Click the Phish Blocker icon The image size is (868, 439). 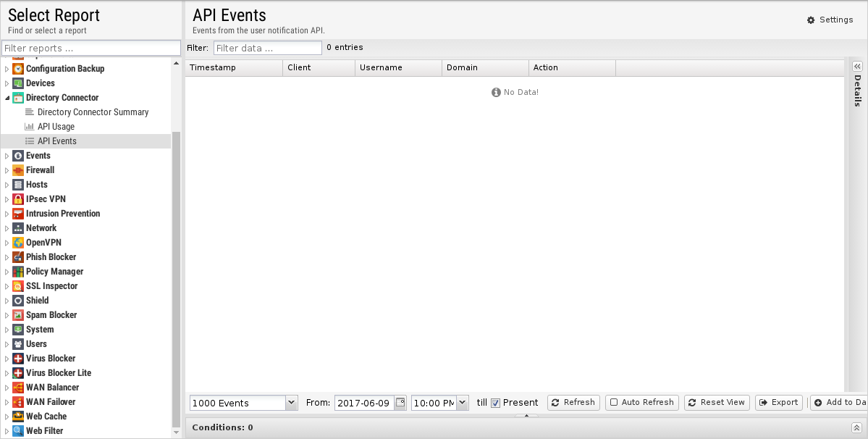(x=18, y=257)
